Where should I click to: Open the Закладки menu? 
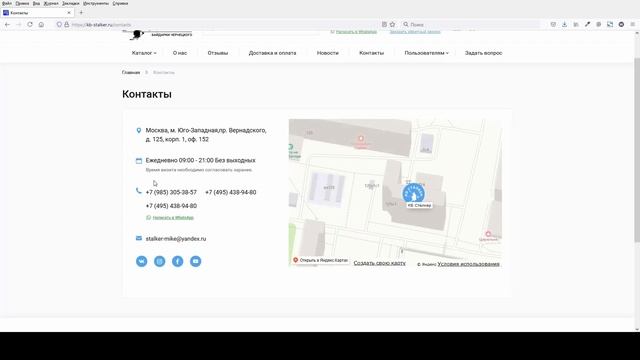coord(71,3)
